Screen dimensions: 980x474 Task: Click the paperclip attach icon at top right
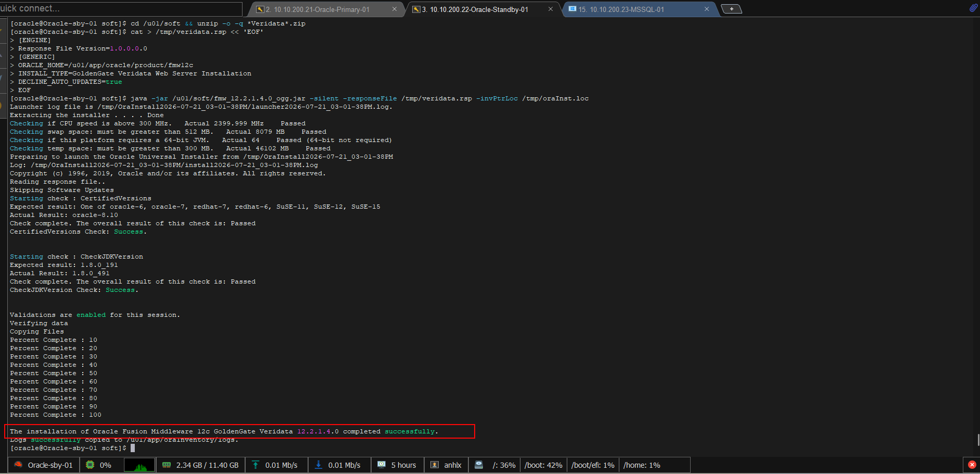pyautogui.click(x=973, y=8)
